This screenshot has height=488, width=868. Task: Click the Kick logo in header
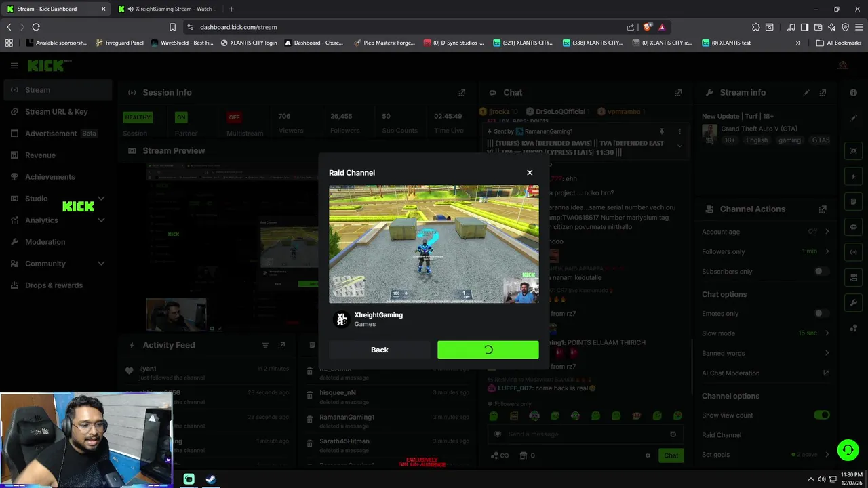(50, 66)
